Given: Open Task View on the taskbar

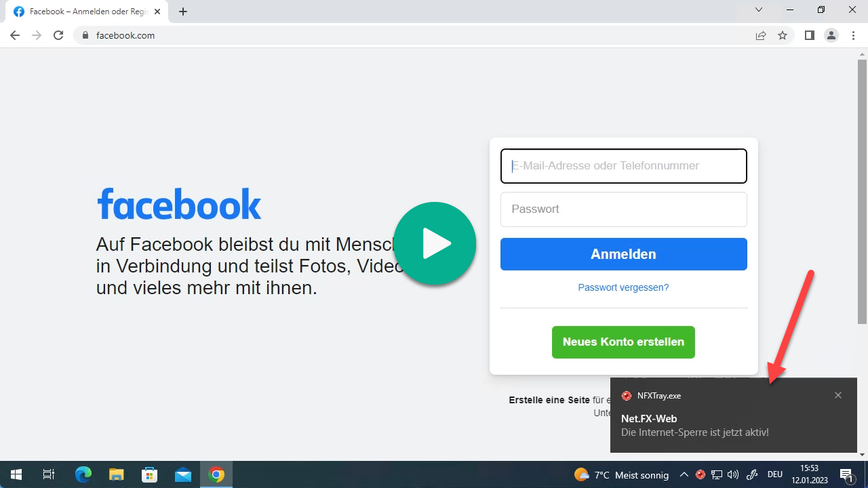Looking at the screenshot, I should pos(49,474).
